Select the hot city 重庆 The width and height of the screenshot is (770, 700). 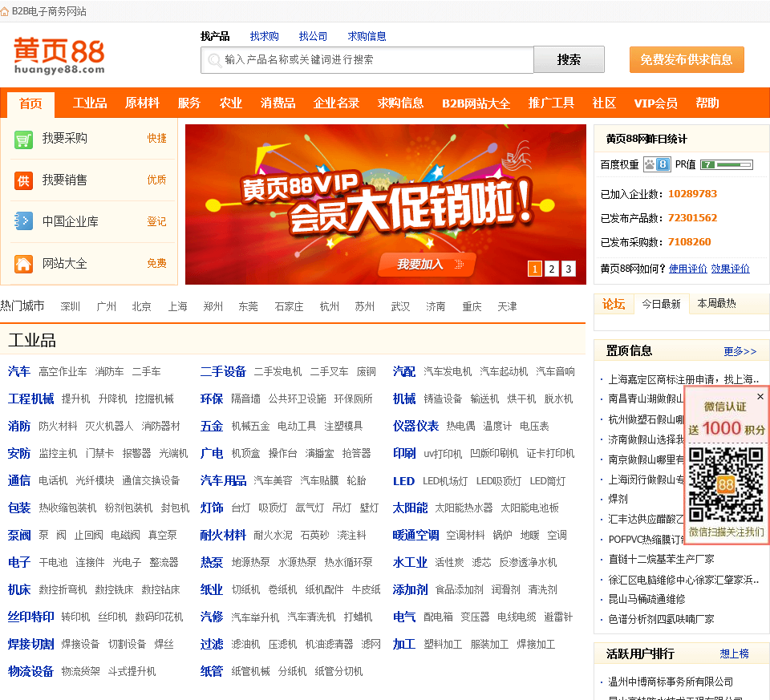472,307
